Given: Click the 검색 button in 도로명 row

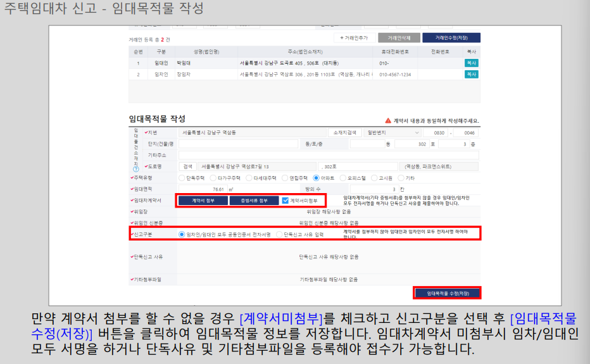Looking at the screenshot, I should pos(188,166).
